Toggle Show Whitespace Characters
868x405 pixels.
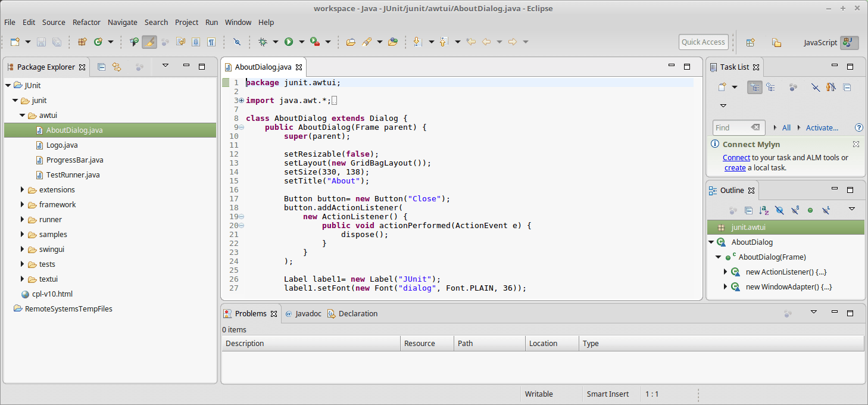212,42
